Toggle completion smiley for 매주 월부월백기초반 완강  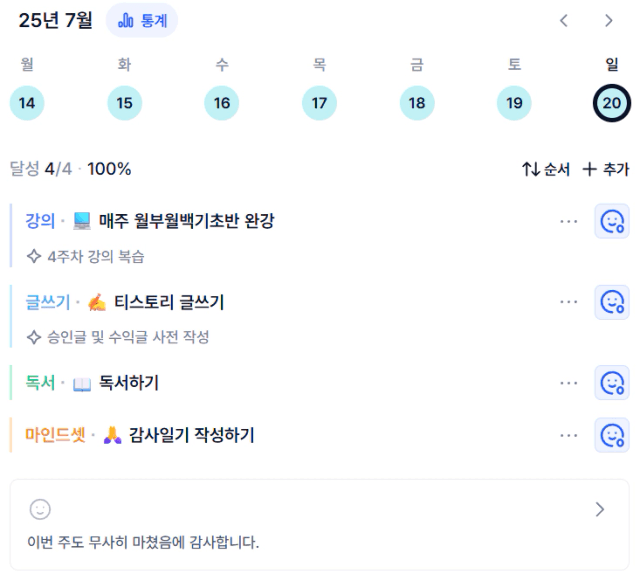pyautogui.click(x=611, y=221)
